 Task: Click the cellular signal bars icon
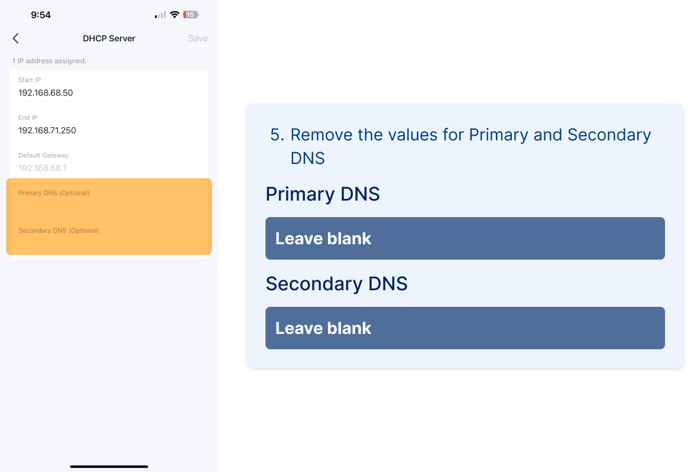(160, 15)
